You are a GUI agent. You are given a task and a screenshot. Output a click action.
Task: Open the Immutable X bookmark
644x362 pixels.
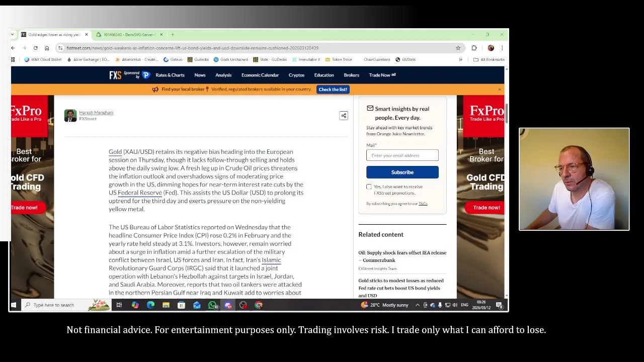point(306,59)
